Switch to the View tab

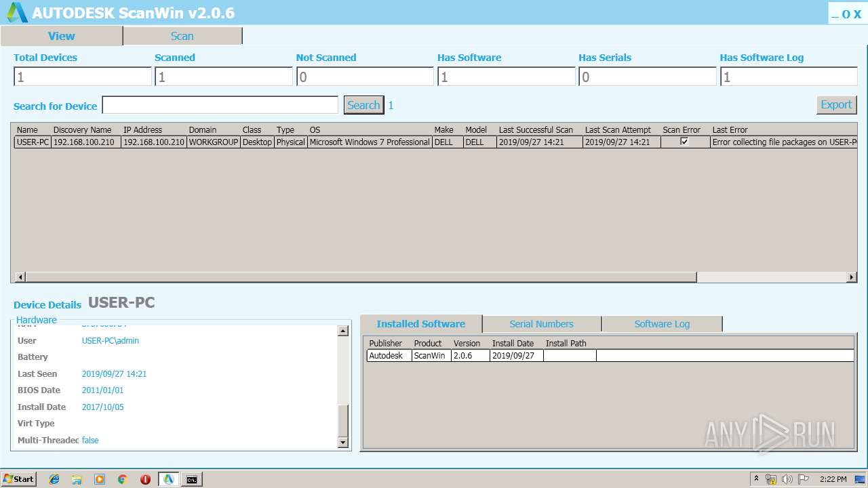pyautogui.click(x=62, y=36)
